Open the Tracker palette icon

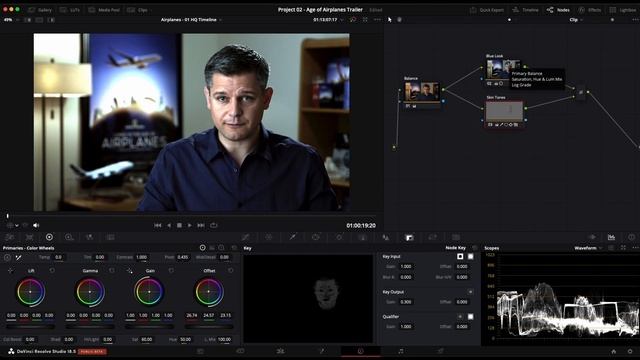tap(339, 237)
